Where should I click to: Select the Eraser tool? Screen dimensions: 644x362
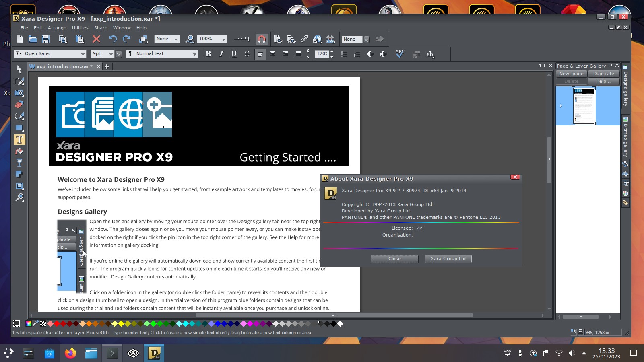[19, 105]
